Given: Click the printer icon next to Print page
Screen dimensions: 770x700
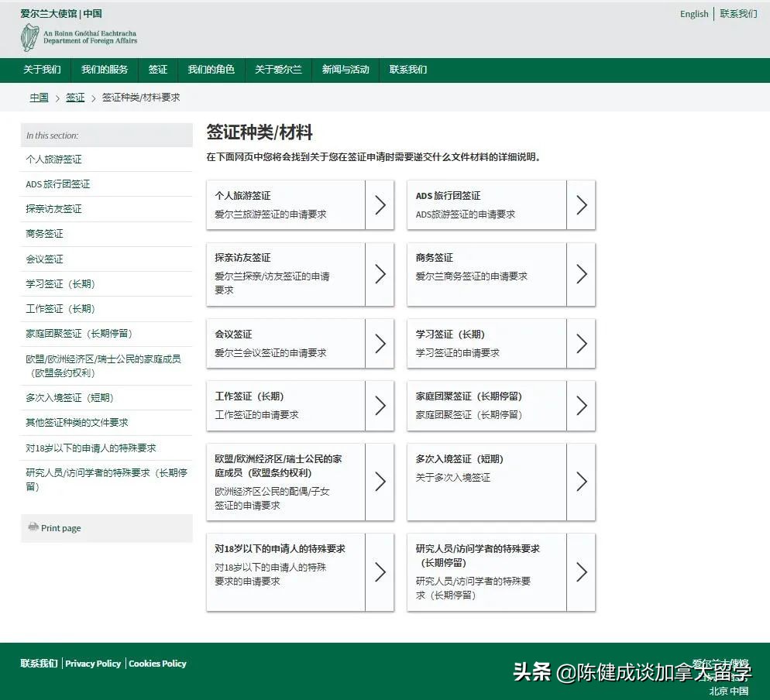Looking at the screenshot, I should click(x=33, y=527).
